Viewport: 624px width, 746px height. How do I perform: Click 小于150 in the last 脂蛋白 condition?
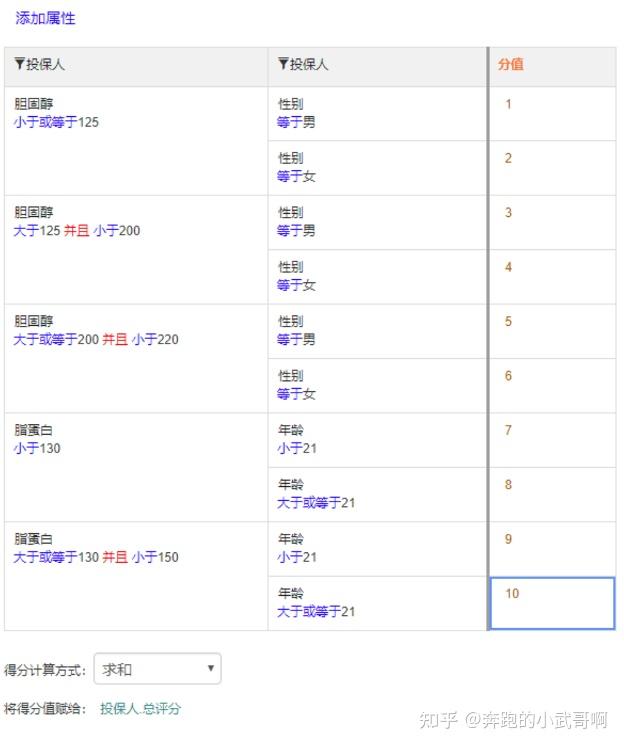pos(155,557)
